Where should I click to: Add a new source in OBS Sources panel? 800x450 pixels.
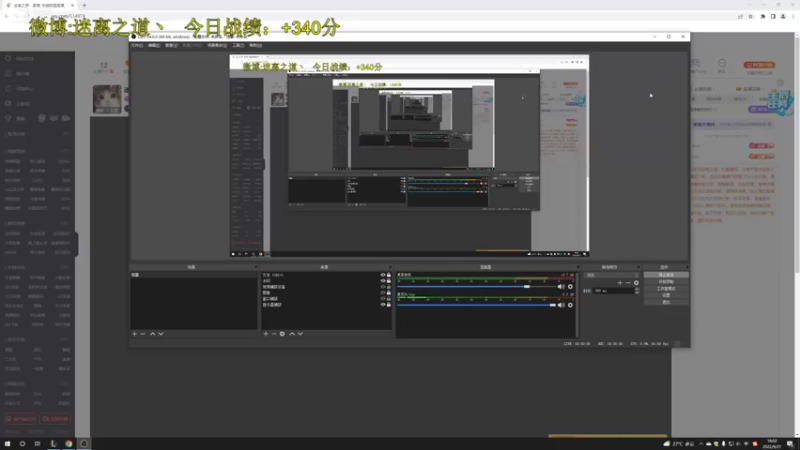click(x=266, y=334)
